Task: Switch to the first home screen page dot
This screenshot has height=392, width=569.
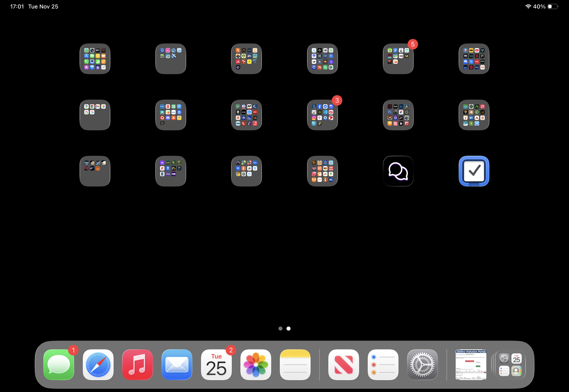Action: coord(280,329)
